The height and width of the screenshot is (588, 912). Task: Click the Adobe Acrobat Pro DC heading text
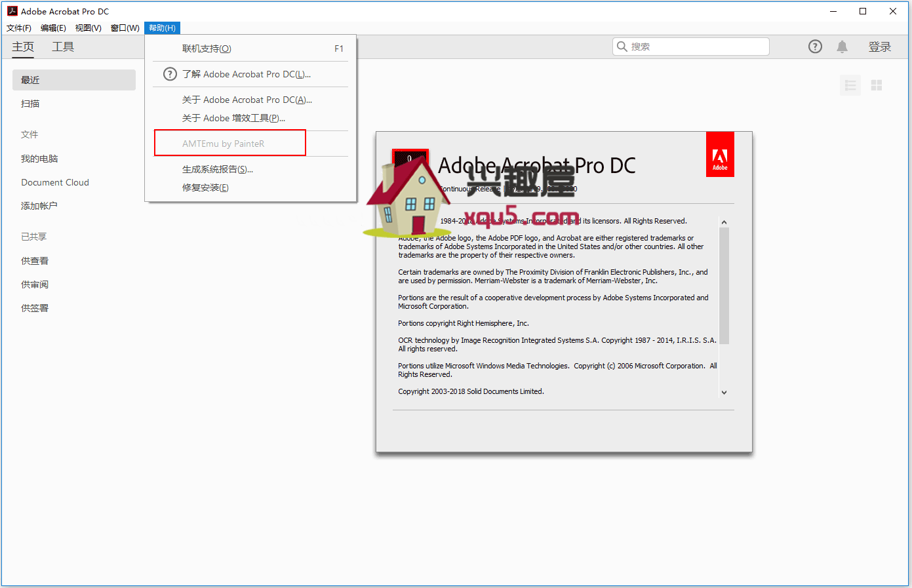click(537, 165)
